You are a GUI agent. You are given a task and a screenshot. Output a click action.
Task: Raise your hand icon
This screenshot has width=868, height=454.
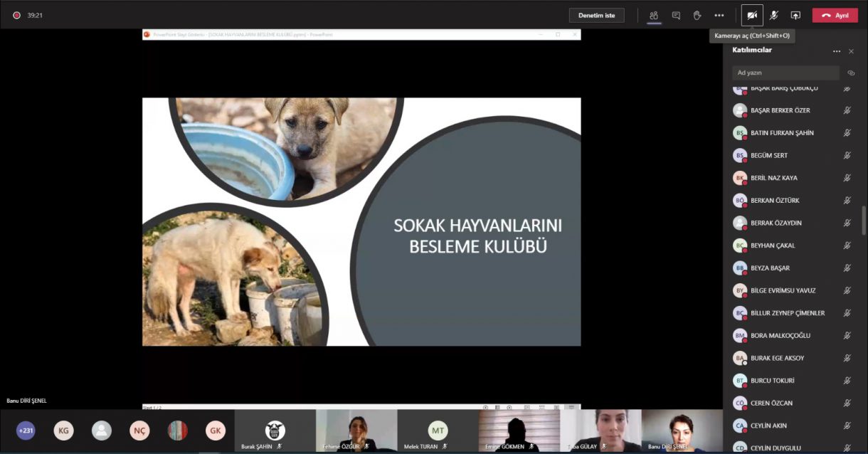(x=697, y=15)
